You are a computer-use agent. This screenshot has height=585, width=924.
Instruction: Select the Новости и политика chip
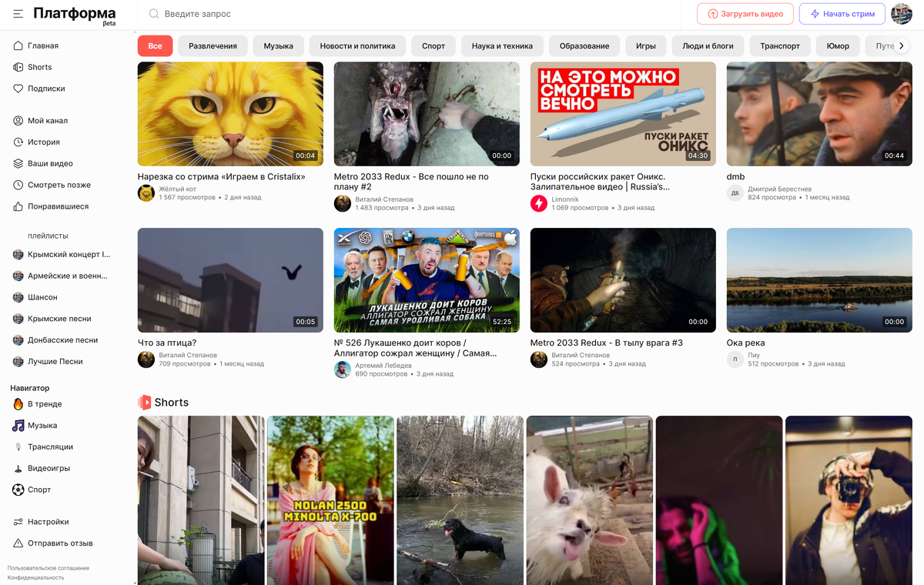coord(357,46)
